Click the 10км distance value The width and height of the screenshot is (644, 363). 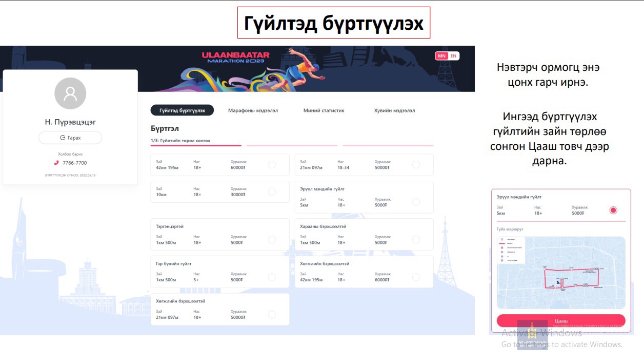pos(161,195)
